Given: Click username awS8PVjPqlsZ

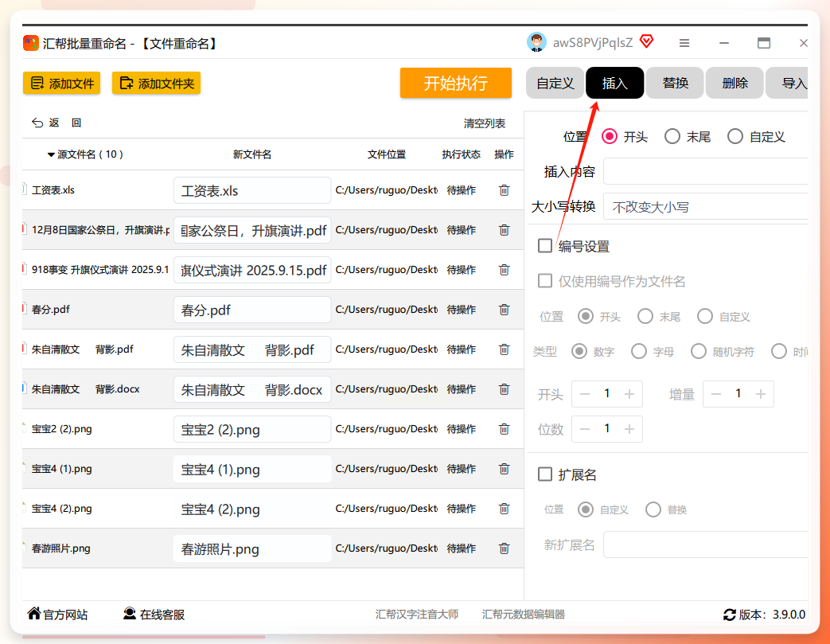Looking at the screenshot, I should pyautogui.click(x=593, y=43).
